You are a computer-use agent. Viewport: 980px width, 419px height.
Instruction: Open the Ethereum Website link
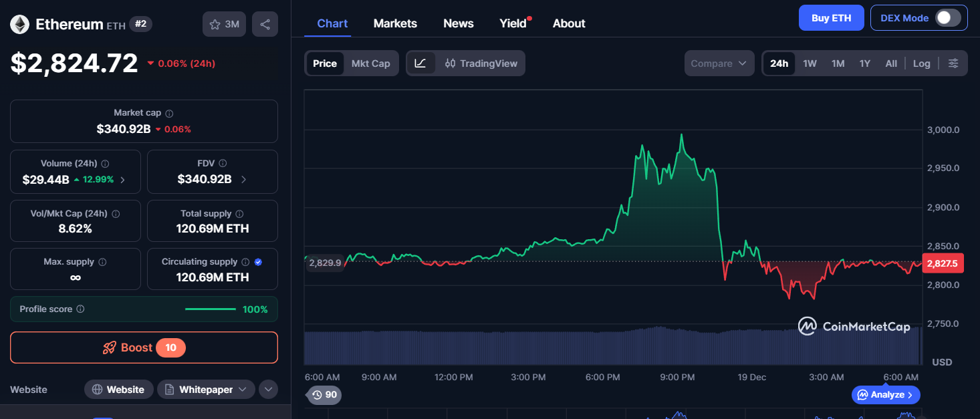point(118,389)
